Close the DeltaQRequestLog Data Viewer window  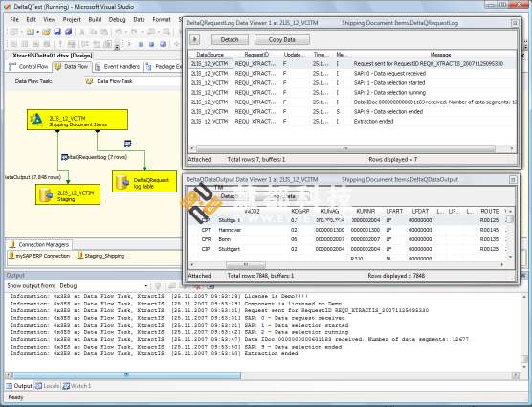click(515, 23)
